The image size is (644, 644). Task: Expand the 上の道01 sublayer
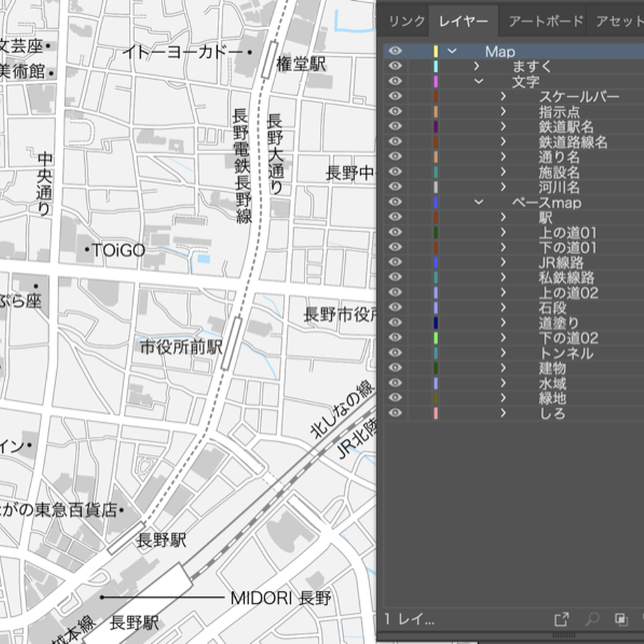pos(503,232)
